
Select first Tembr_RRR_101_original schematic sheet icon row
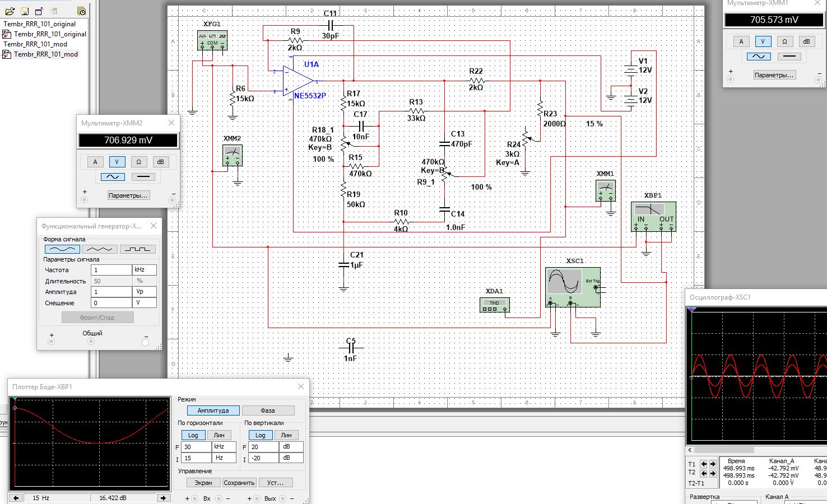(x=45, y=34)
